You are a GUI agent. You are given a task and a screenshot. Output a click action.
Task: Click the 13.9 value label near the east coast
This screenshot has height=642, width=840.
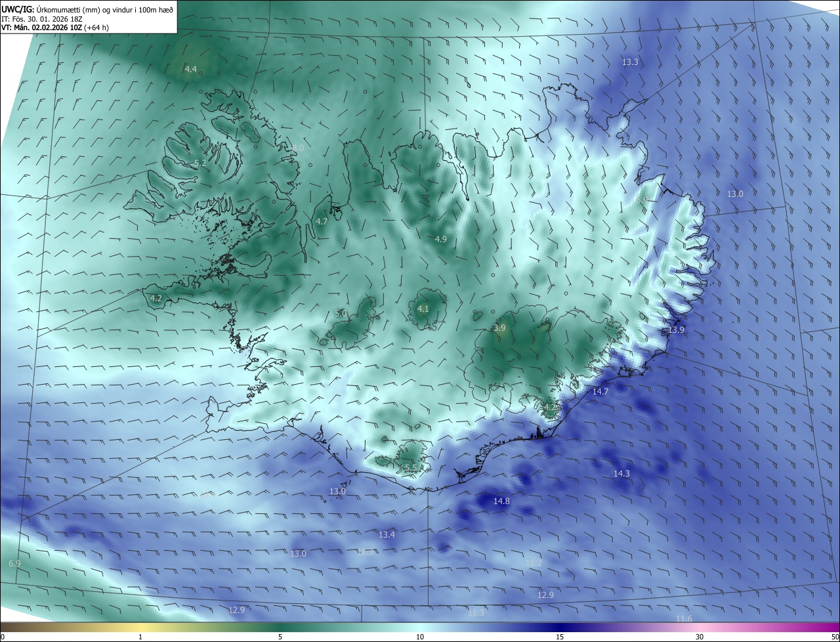pos(676,330)
